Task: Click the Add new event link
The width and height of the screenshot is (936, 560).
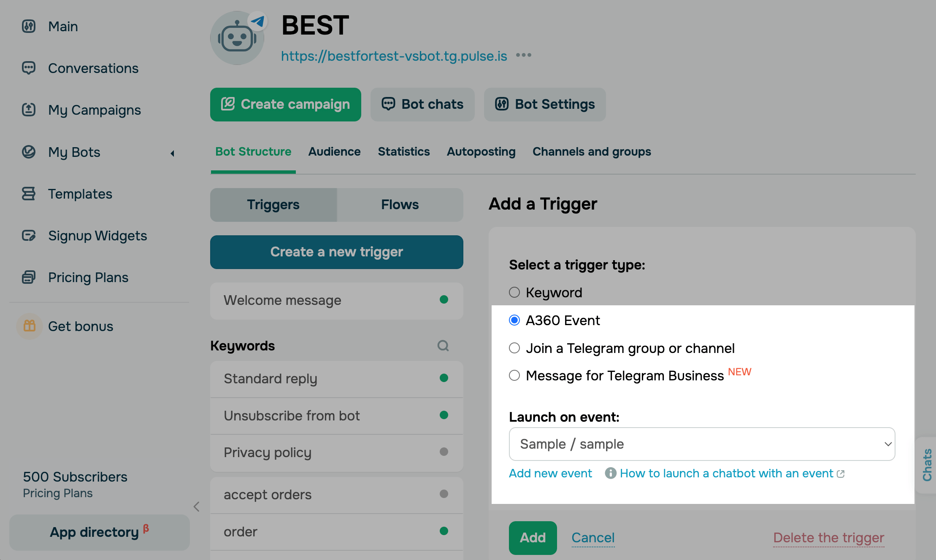Action: (x=550, y=474)
